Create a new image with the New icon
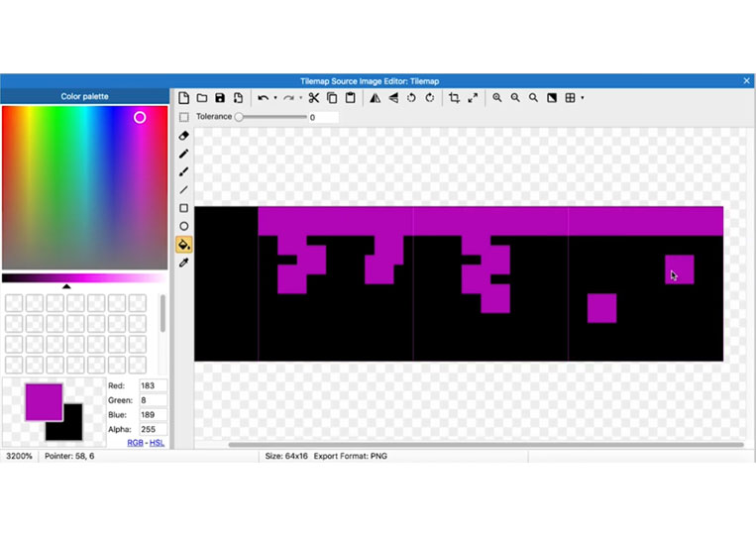756x536 pixels. pos(183,98)
